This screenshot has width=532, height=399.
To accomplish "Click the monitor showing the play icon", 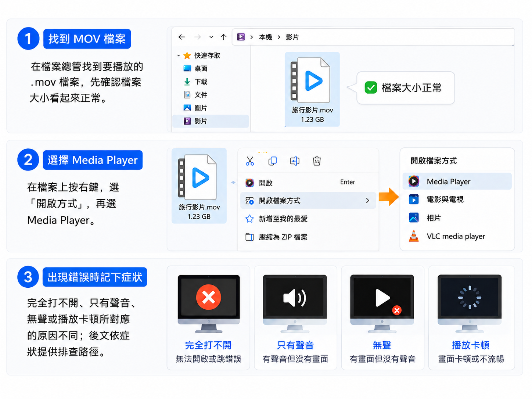I will tap(382, 303).
